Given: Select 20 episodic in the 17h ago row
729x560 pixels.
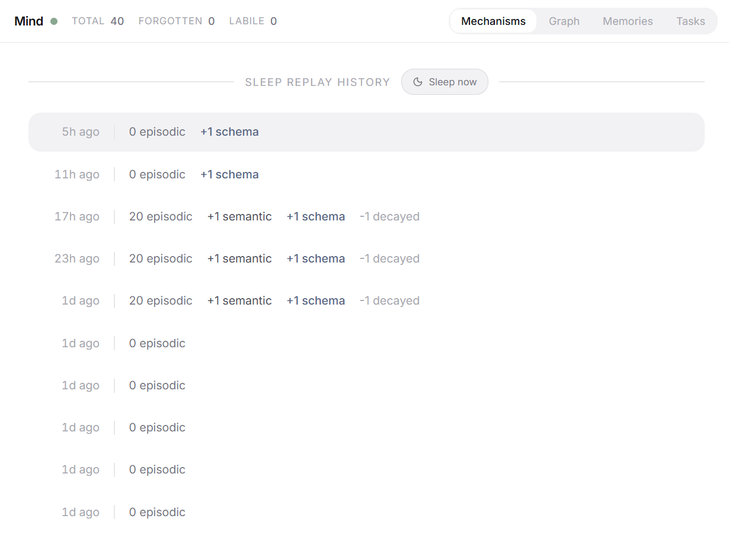Looking at the screenshot, I should (161, 216).
